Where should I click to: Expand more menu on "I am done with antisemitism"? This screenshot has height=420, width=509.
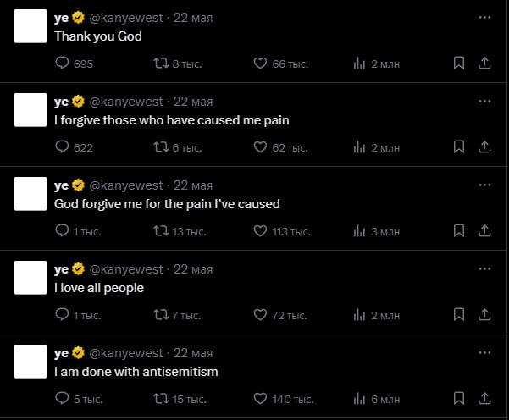[x=484, y=352]
